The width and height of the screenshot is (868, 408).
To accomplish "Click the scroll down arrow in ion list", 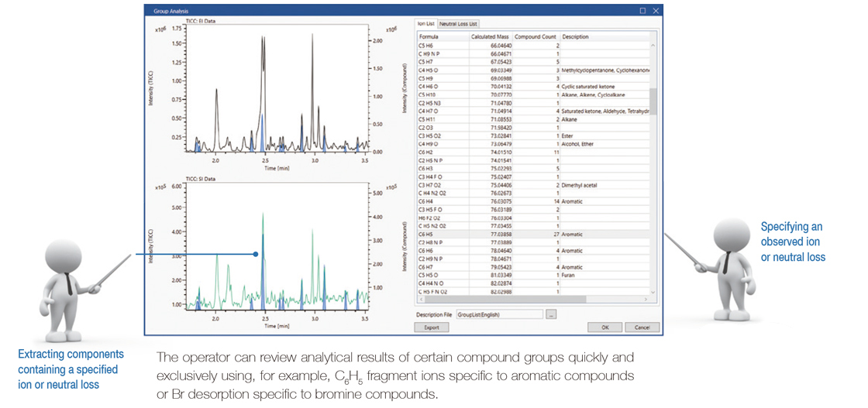I will pos(653,292).
